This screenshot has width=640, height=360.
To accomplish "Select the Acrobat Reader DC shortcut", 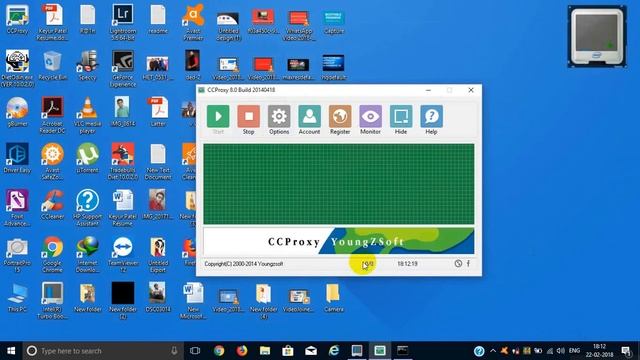I will pyautogui.click(x=52, y=115).
